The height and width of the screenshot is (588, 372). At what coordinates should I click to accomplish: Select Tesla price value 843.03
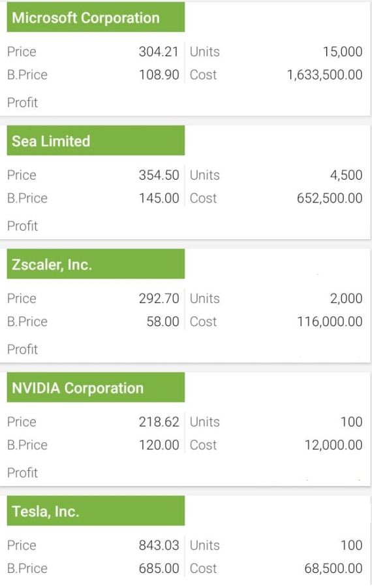click(159, 546)
